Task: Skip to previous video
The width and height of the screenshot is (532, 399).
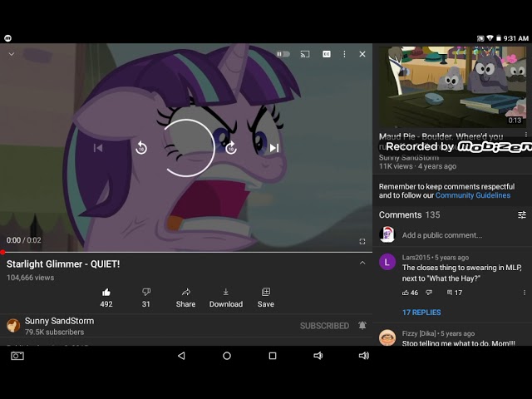Action: click(x=98, y=148)
